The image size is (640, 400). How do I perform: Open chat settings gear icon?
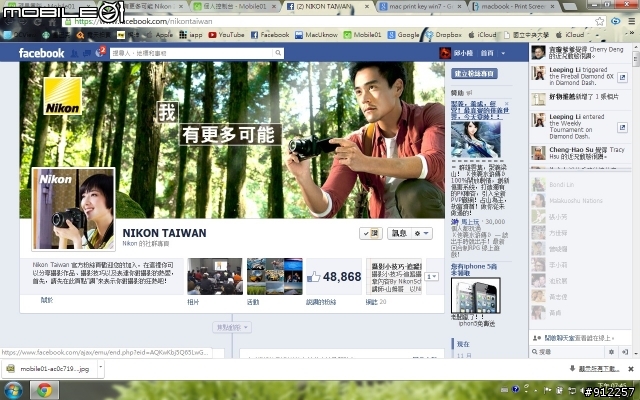611,352
